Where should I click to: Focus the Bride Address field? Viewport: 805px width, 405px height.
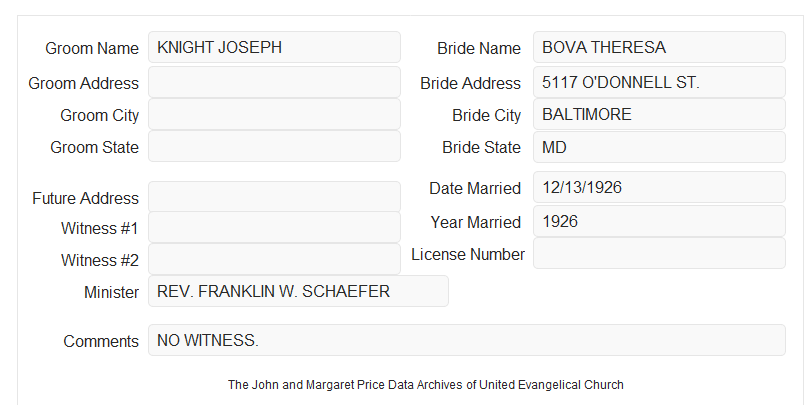tap(659, 82)
